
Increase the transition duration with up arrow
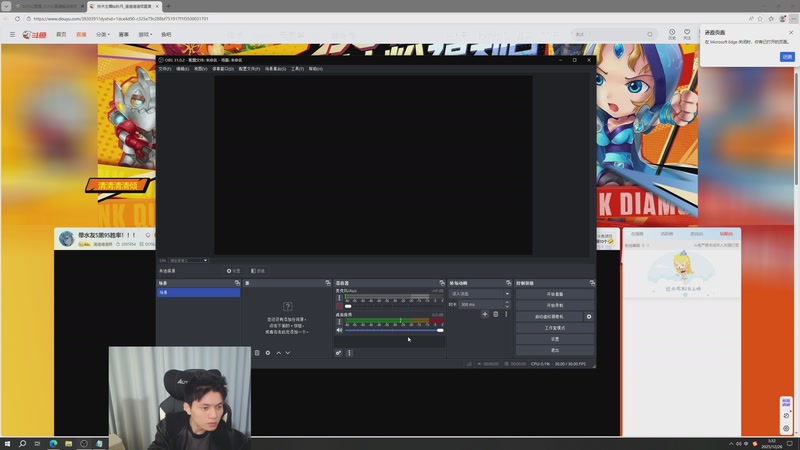click(507, 302)
